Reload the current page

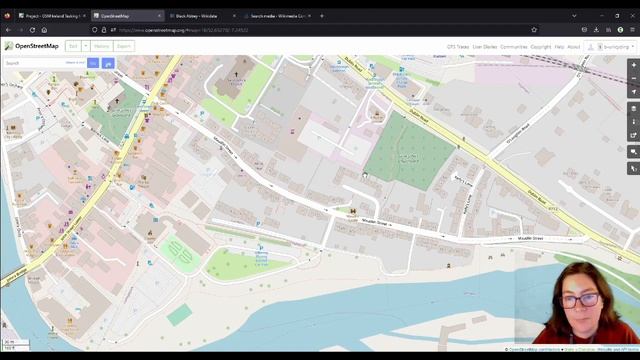tap(32, 30)
